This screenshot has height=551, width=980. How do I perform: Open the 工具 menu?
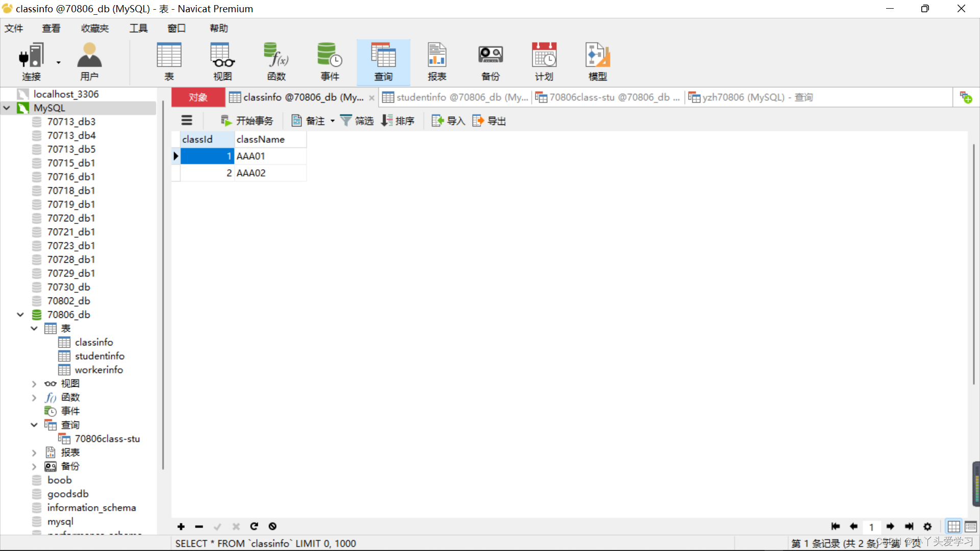[x=138, y=28]
